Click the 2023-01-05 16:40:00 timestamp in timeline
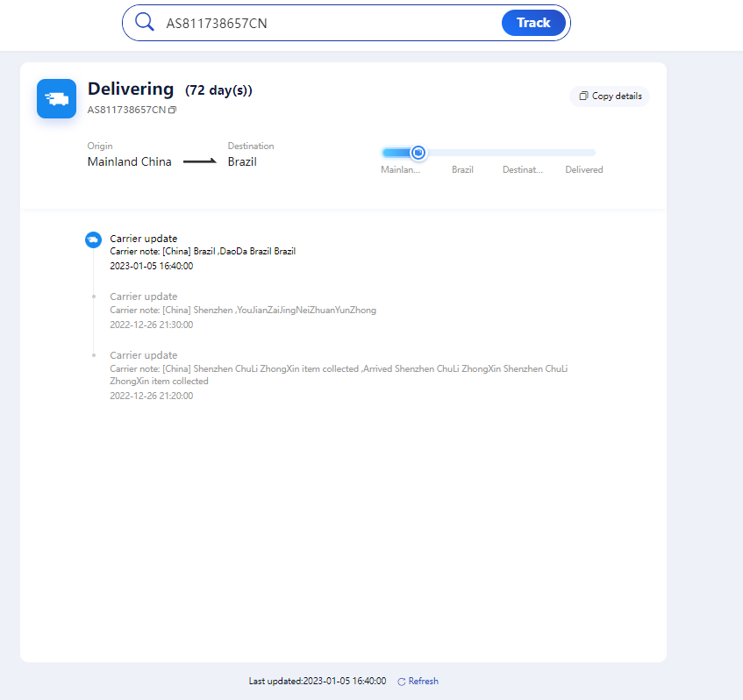Viewport: 743px width, 700px height. 152,266
